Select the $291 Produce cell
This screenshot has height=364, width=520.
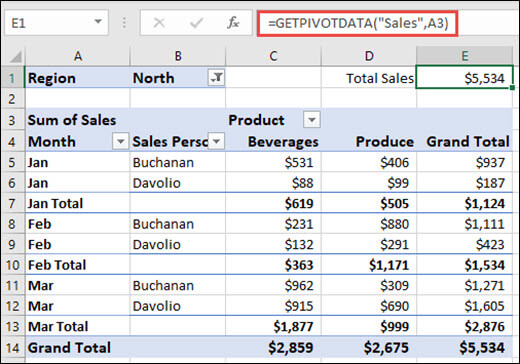coord(369,244)
